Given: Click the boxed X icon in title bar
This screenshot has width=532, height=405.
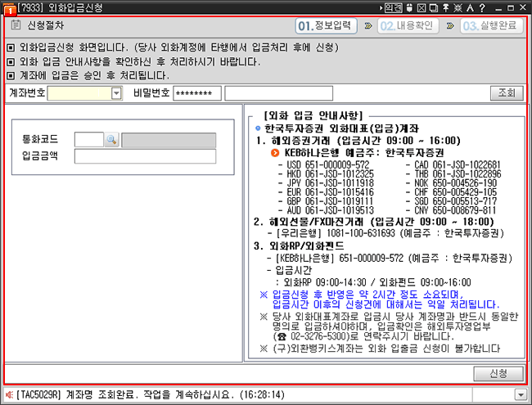Looking at the screenshot, I should click(x=422, y=7).
